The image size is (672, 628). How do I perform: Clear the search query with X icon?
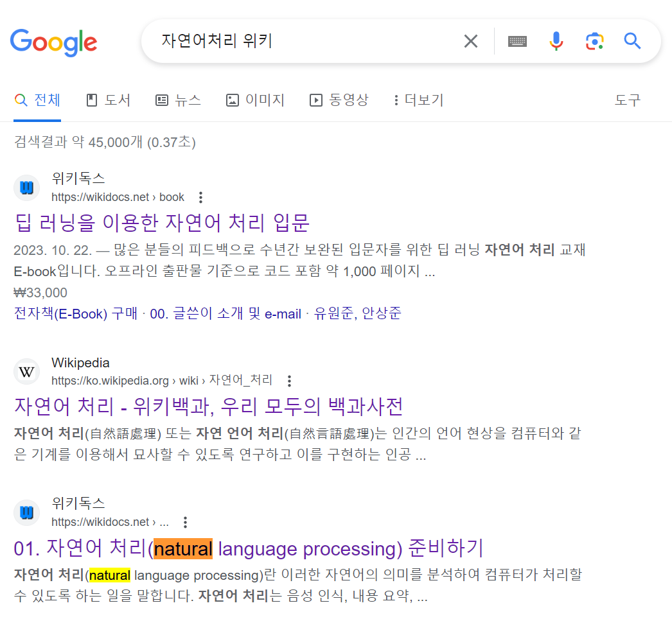click(x=470, y=42)
